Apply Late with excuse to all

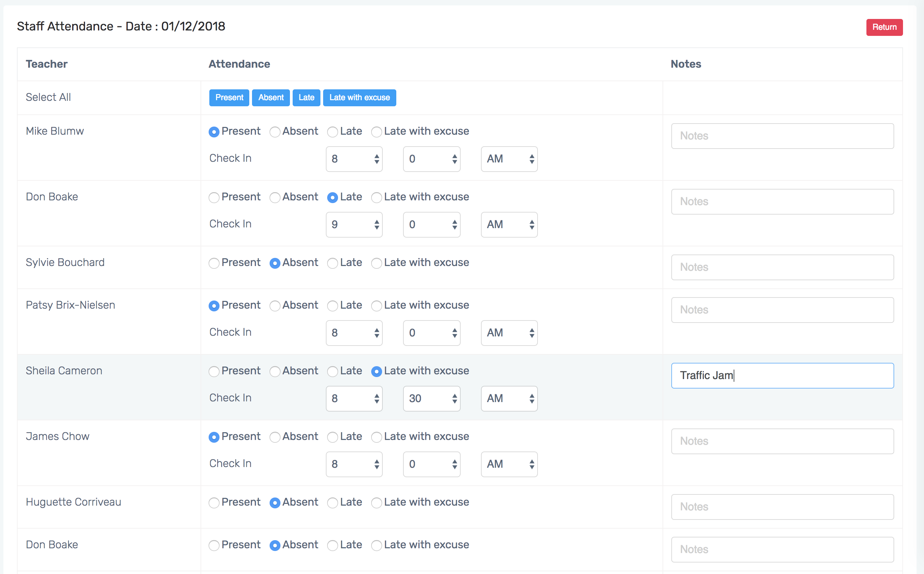click(x=359, y=97)
